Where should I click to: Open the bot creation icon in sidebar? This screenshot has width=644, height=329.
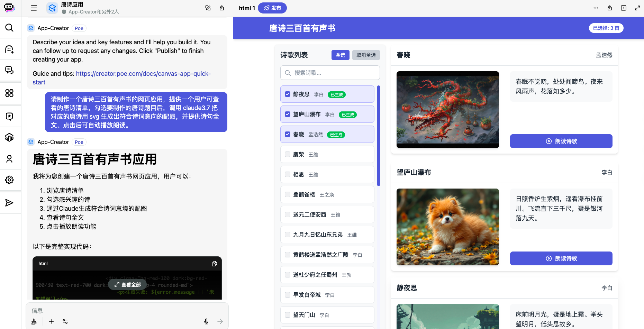point(9,137)
